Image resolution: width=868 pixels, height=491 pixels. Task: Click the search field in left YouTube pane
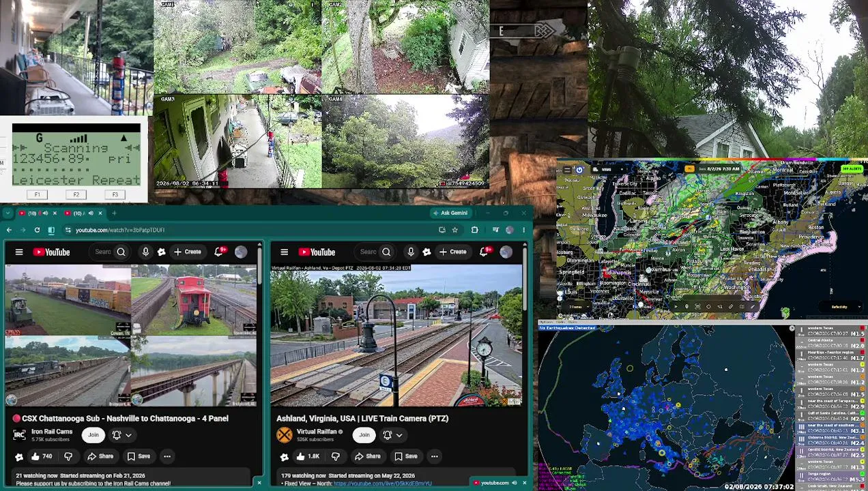point(102,252)
